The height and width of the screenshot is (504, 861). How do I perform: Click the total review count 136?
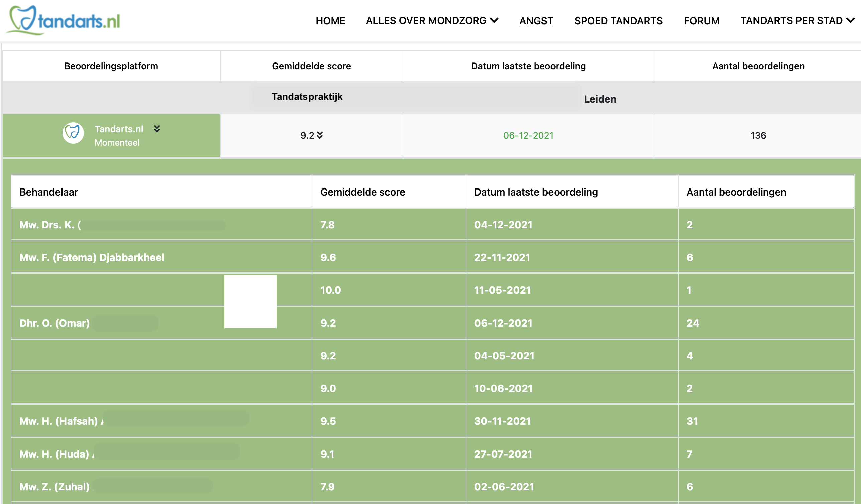click(x=758, y=135)
